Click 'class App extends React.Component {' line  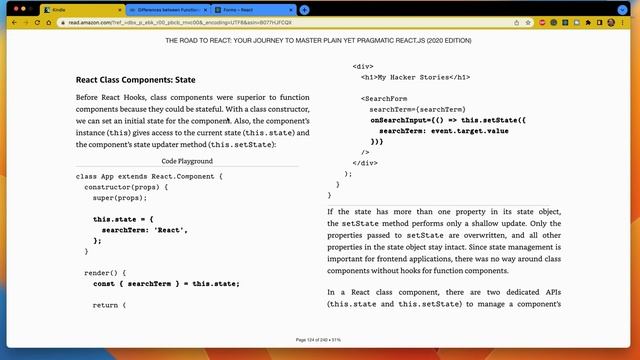149,176
